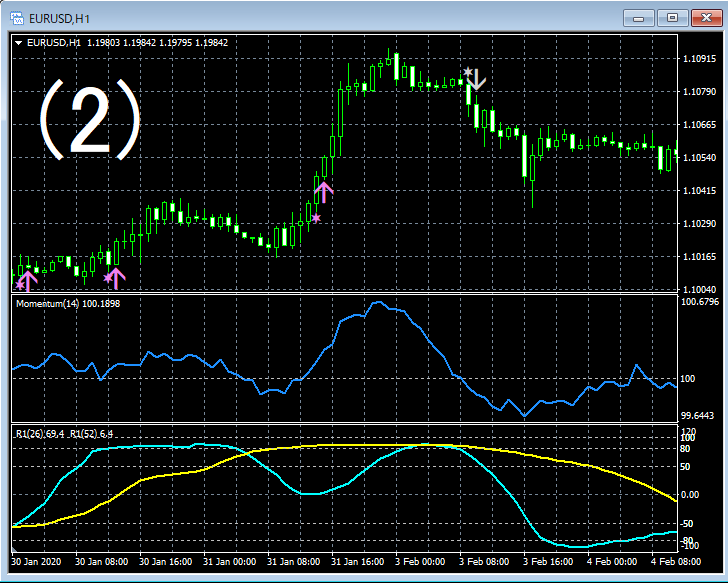Minimize the EURUSD,H1 chart window
Image resolution: width=728 pixels, height=583 pixels.
tap(639, 19)
